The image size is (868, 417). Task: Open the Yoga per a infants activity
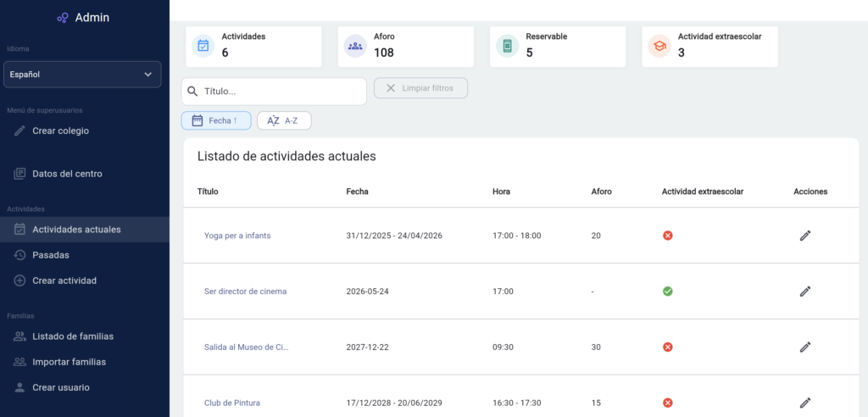click(x=237, y=236)
